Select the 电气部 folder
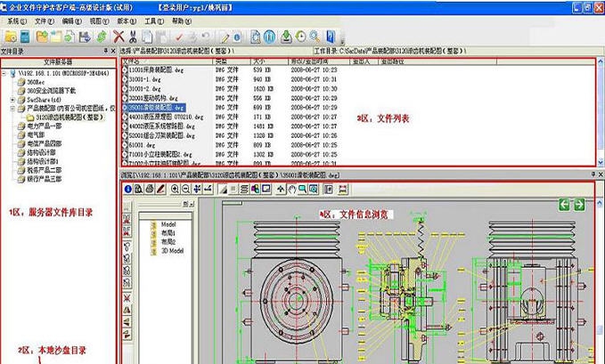Image resolution: width=605 pixels, height=364 pixels. [x=36, y=135]
